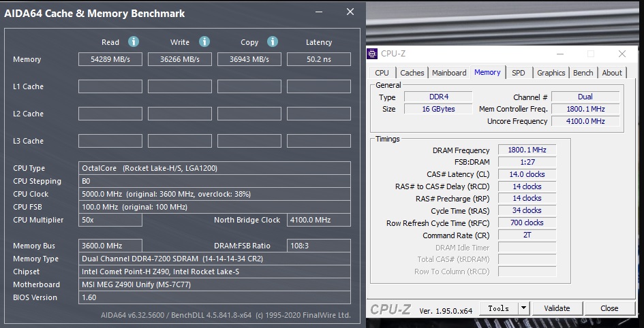Switch to the CPU tab in CPU-Z
The image size is (644, 328).
pyautogui.click(x=382, y=73)
